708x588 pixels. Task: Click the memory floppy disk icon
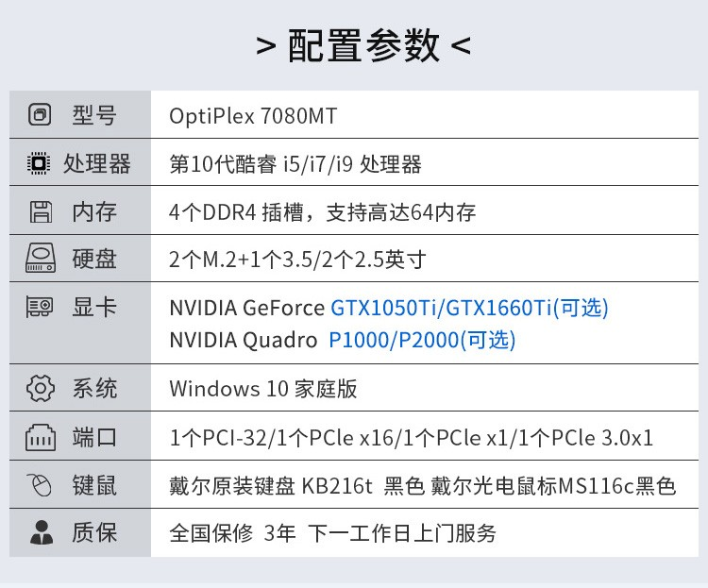click(40, 211)
